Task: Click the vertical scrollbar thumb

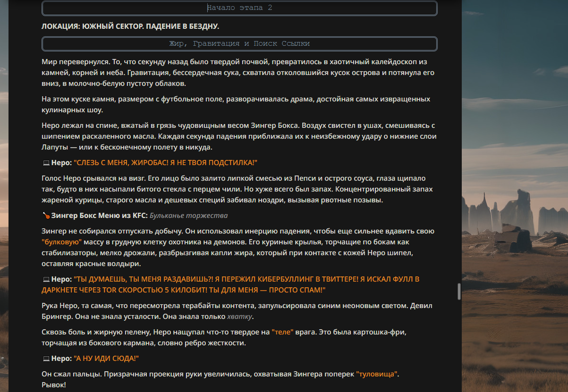Action: 459,292
